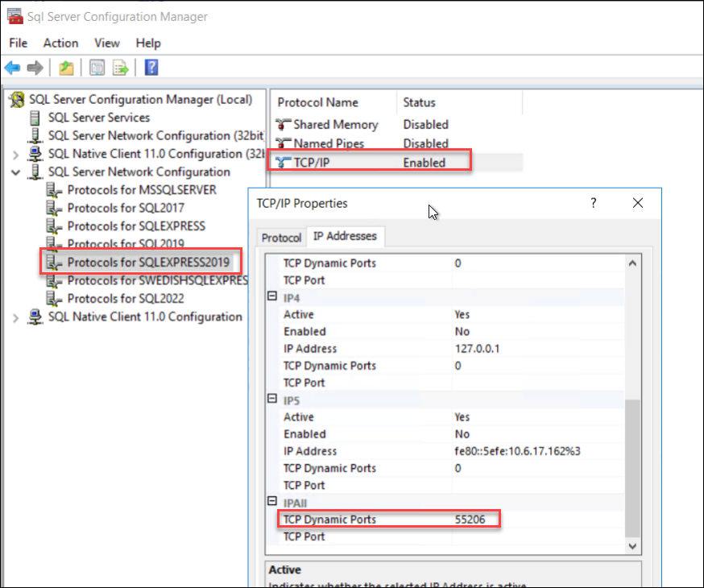Click the Export List toolbar icon
The width and height of the screenshot is (704, 588).
119,68
